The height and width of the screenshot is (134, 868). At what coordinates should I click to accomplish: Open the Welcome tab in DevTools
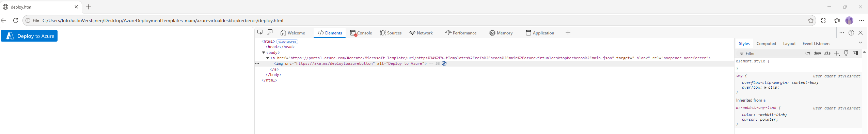coord(293,33)
